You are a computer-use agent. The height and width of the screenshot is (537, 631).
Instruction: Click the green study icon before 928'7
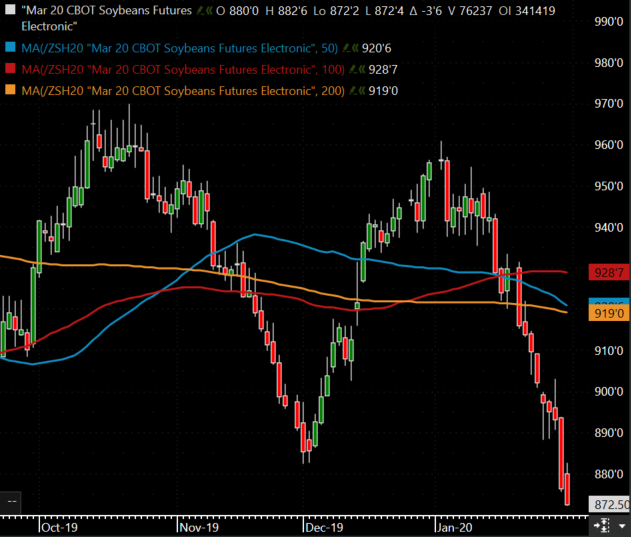pyautogui.click(x=357, y=70)
